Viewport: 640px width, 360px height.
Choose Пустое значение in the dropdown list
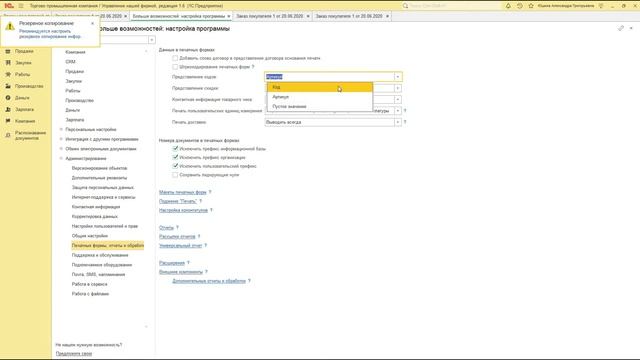click(x=320, y=107)
